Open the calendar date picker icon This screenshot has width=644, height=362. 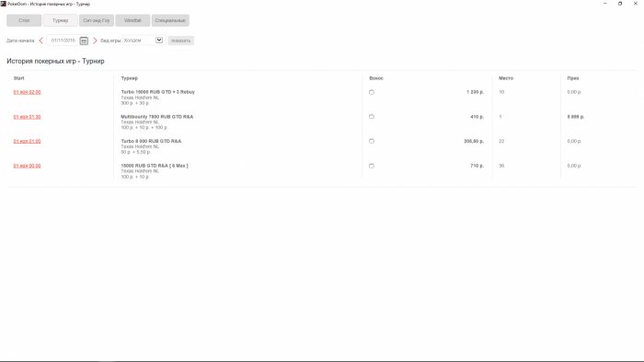tap(84, 41)
